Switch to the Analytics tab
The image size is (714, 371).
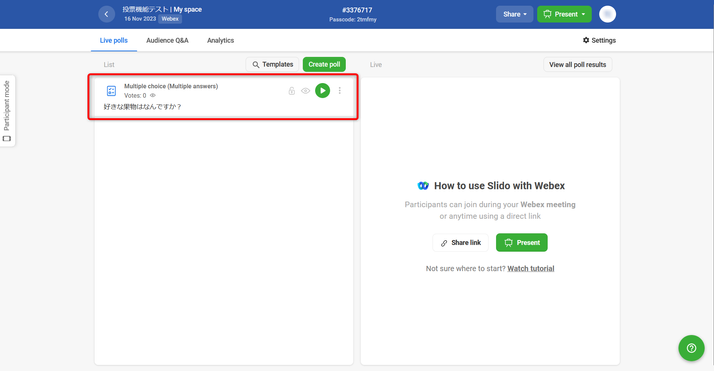[220, 41]
